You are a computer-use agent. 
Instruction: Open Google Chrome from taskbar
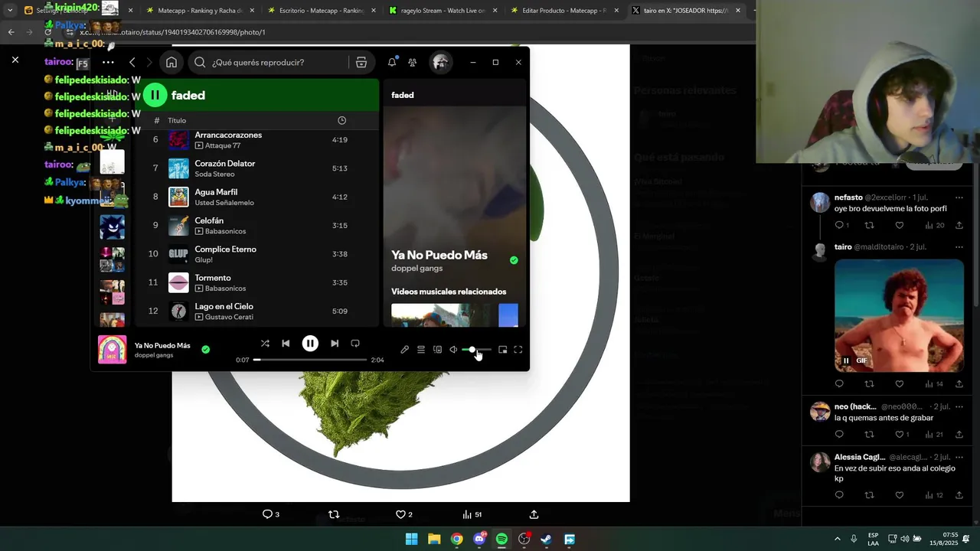tap(456, 539)
